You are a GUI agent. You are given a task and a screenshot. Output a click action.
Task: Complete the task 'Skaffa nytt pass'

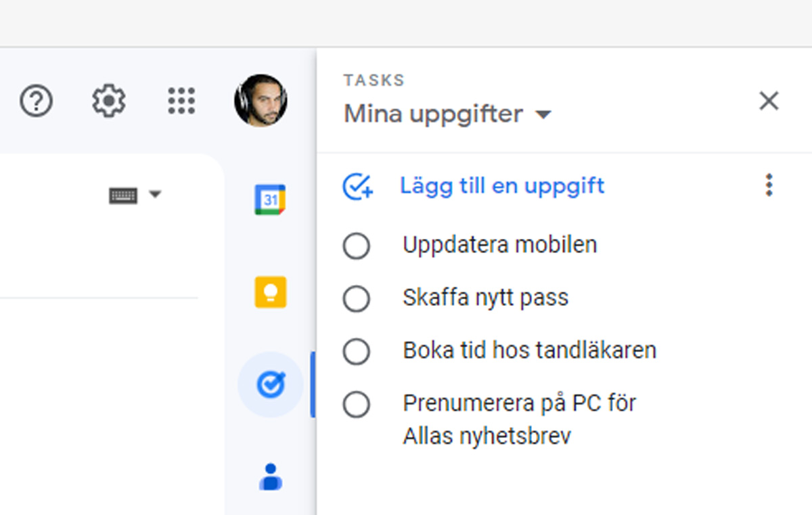[357, 298]
